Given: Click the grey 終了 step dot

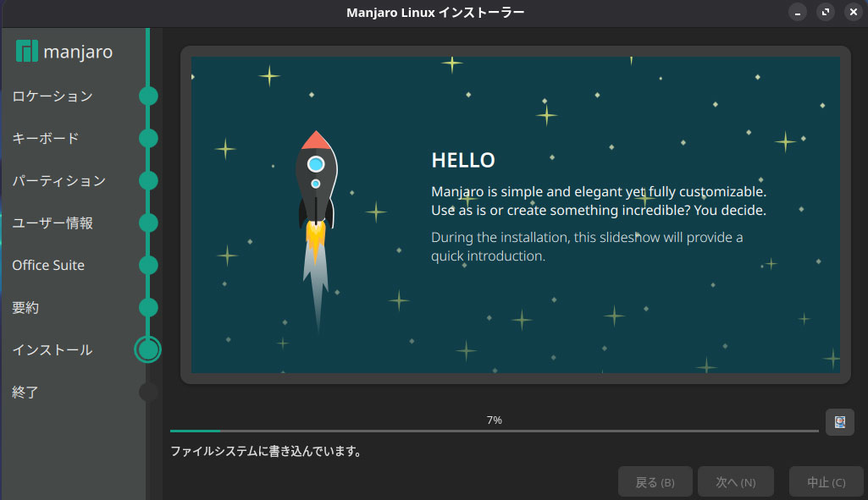Looking at the screenshot, I should (148, 393).
